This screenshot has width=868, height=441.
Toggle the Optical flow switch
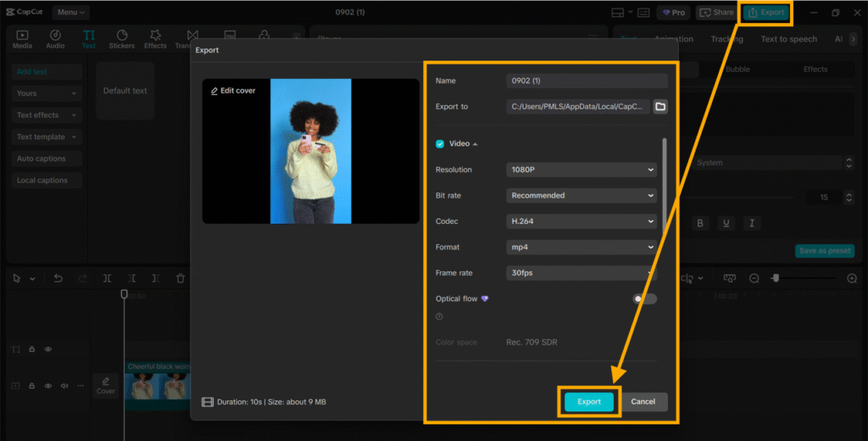[644, 299]
